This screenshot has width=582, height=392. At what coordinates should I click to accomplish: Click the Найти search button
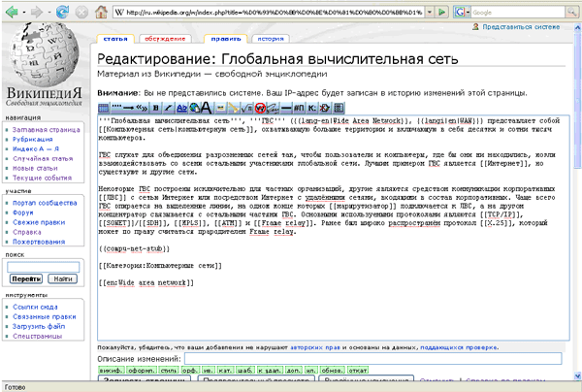point(62,278)
